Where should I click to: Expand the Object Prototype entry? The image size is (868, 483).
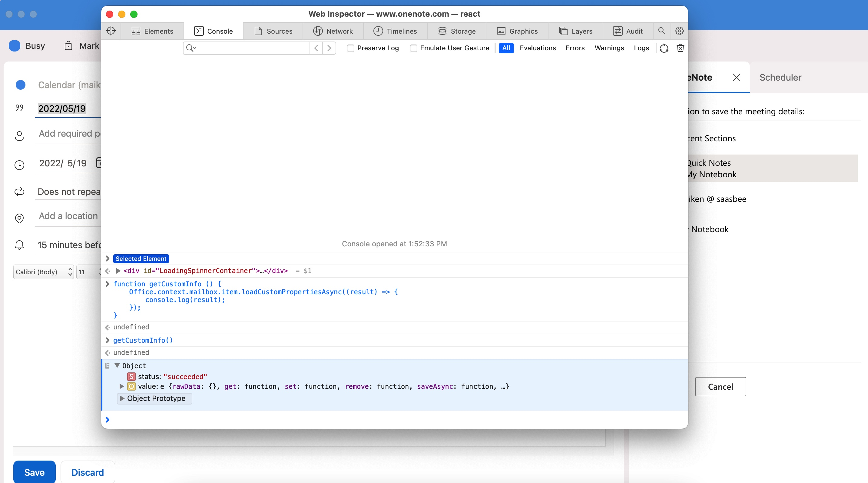click(x=122, y=398)
